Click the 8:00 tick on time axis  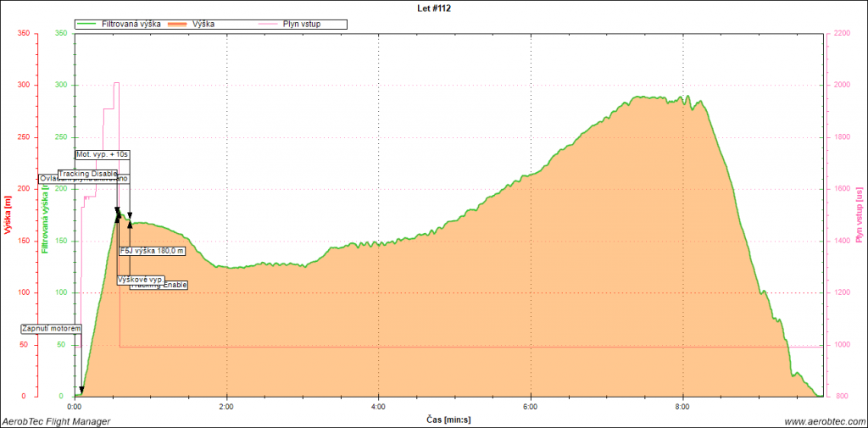click(x=682, y=407)
